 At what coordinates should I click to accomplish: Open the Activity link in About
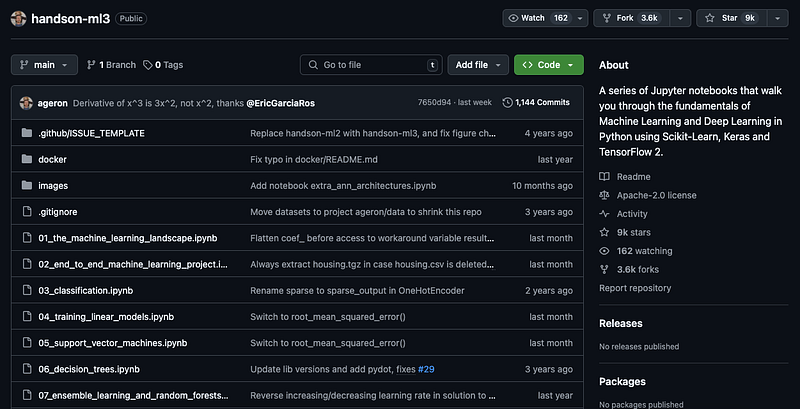tap(623, 214)
